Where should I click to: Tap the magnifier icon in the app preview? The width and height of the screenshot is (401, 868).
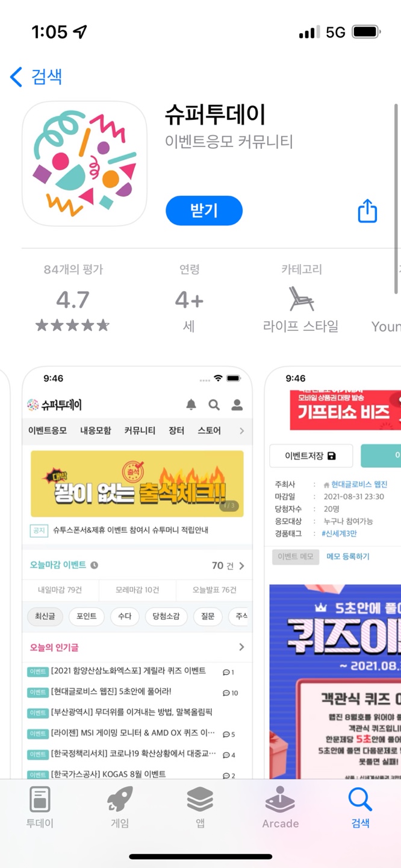(x=214, y=404)
